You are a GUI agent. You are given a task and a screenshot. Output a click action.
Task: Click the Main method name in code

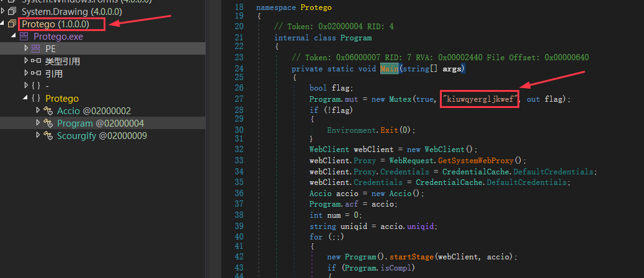tap(390, 68)
